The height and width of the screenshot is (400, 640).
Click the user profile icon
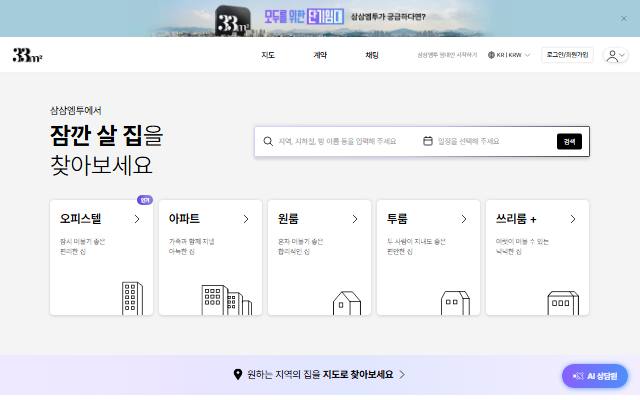(612, 56)
